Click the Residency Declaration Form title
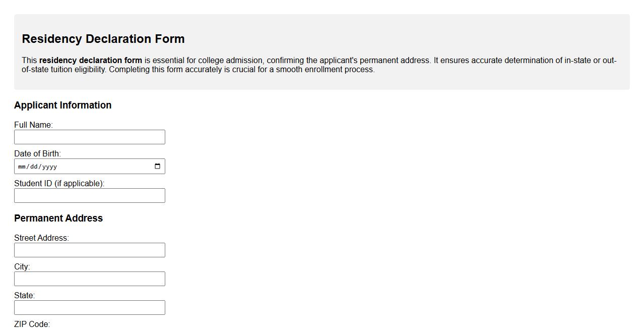This screenshot has height=328, width=644. pos(103,38)
